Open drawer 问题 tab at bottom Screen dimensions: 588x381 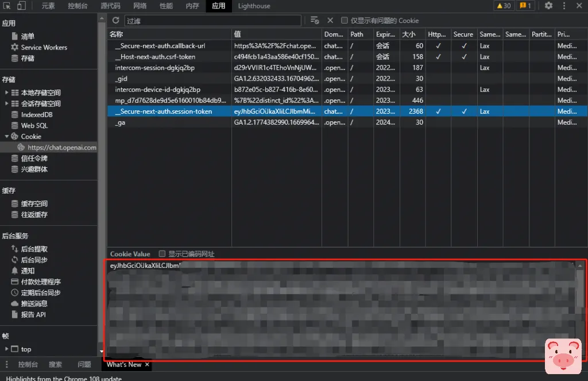click(84, 364)
